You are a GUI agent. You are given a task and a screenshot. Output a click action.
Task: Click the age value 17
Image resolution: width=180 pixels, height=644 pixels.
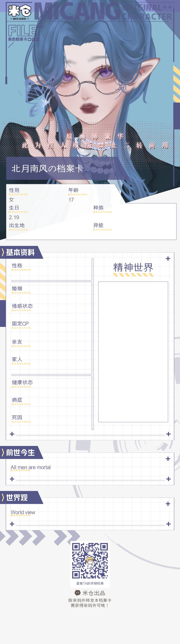pos(71,200)
